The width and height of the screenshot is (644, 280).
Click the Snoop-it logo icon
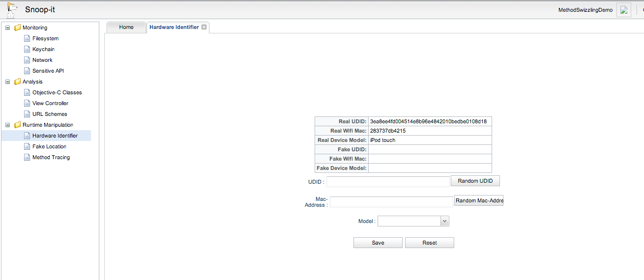click(12, 9)
